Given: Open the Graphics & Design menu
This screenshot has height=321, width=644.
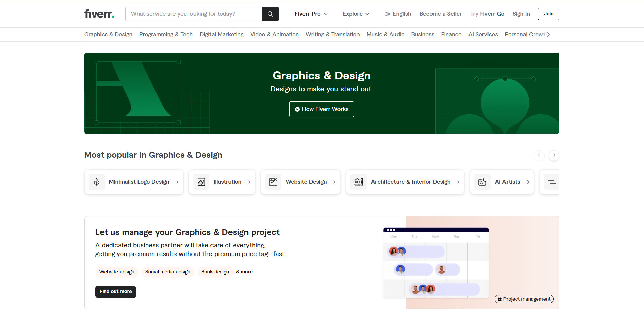Looking at the screenshot, I should (108, 34).
